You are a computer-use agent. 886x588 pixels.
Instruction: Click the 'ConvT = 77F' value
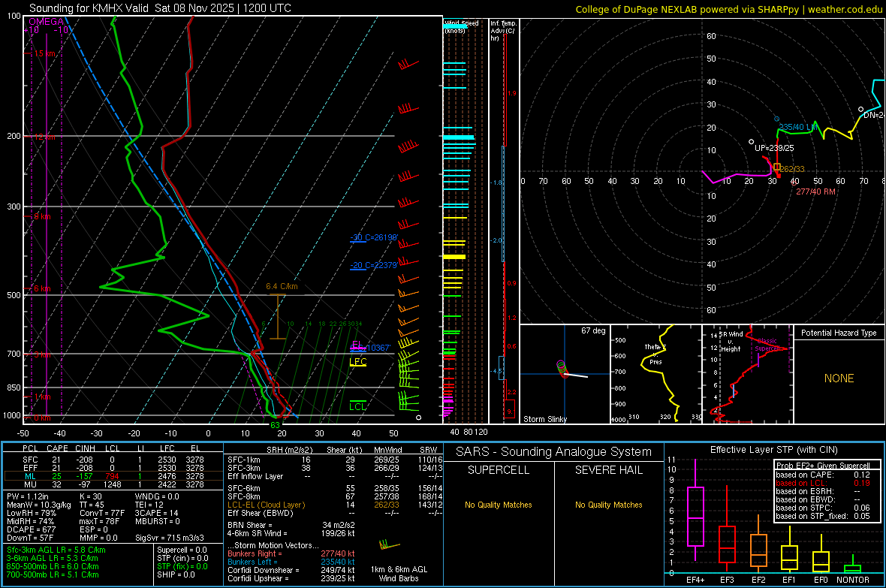[x=102, y=514]
